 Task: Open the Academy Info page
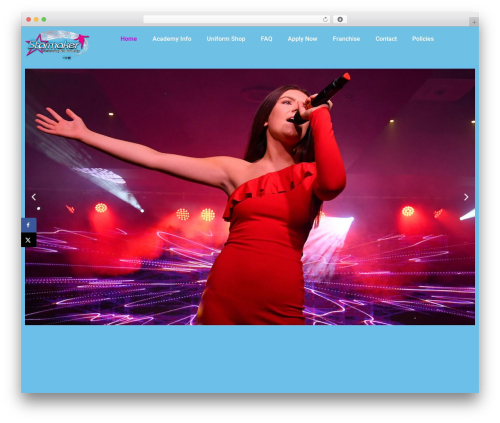coord(172,39)
